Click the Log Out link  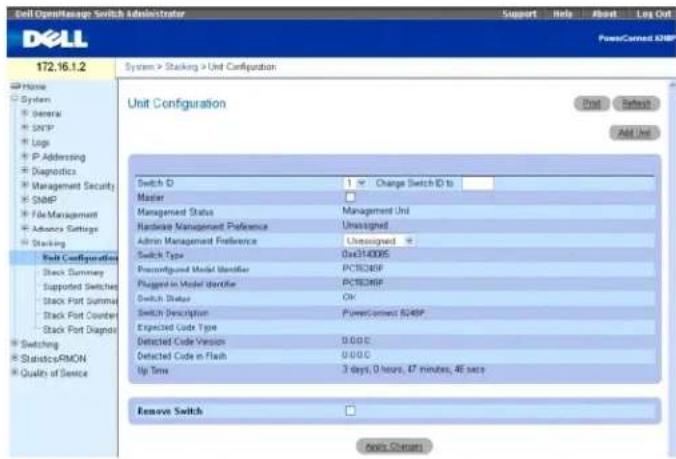tap(654, 14)
